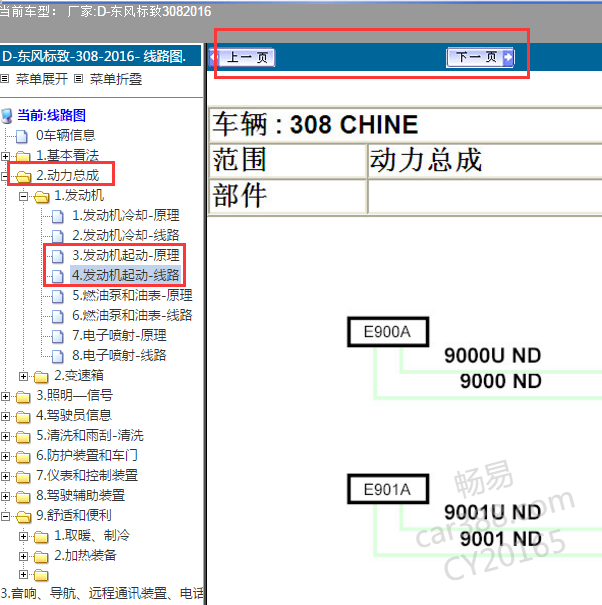
Task: Click the E901A component box
Action: (388, 489)
